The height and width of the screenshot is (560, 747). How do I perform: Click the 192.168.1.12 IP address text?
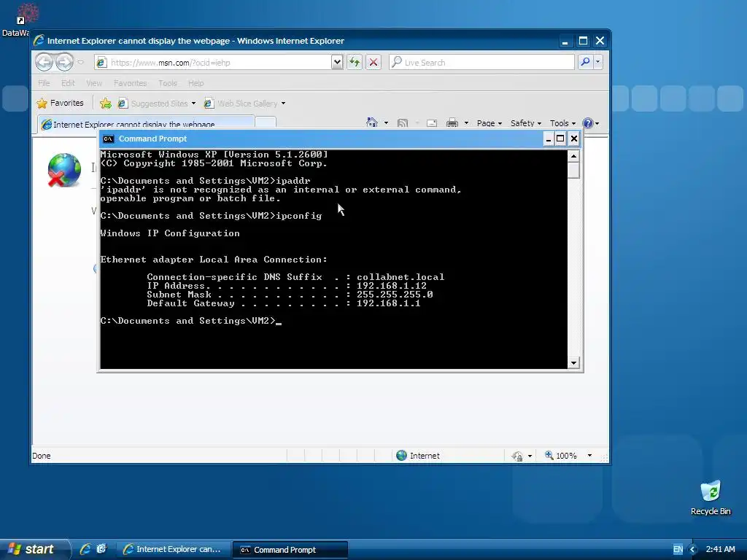click(x=392, y=286)
